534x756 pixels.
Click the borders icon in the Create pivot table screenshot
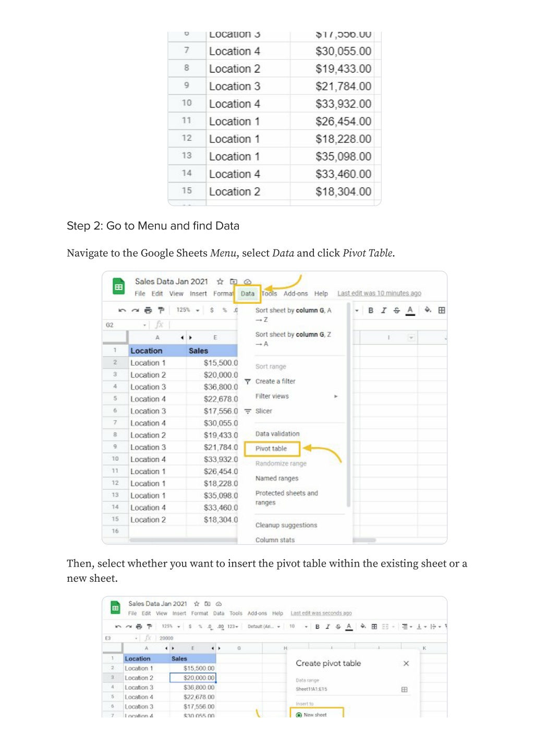tap(374, 627)
